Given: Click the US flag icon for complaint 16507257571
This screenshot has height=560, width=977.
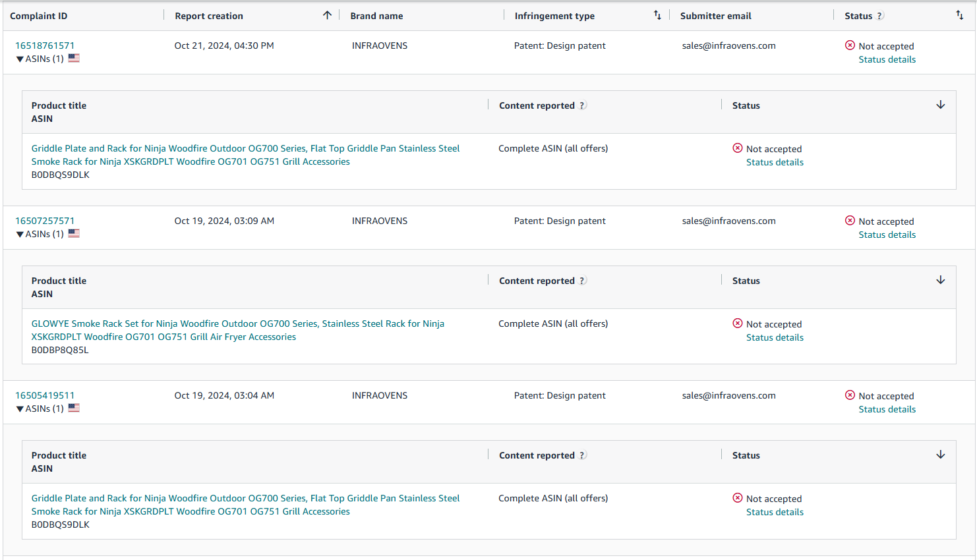Looking at the screenshot, I should point(74,233).
